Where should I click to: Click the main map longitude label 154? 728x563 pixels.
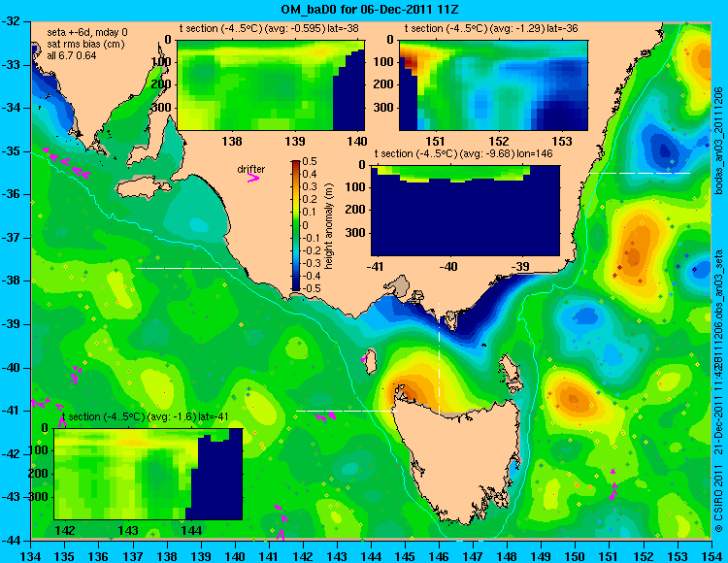coord(711,555)
